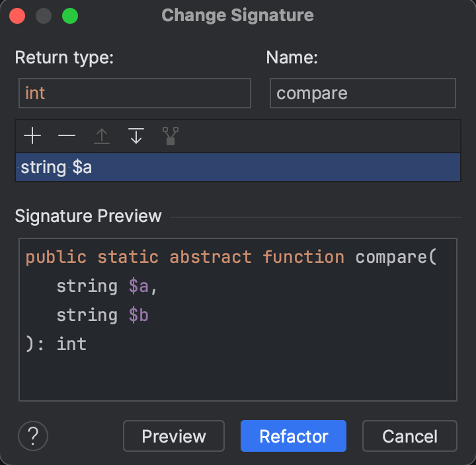This screenshot has height=465, width=476.
Task: Click the Change Signature title bar
Action: click(238, 15)
